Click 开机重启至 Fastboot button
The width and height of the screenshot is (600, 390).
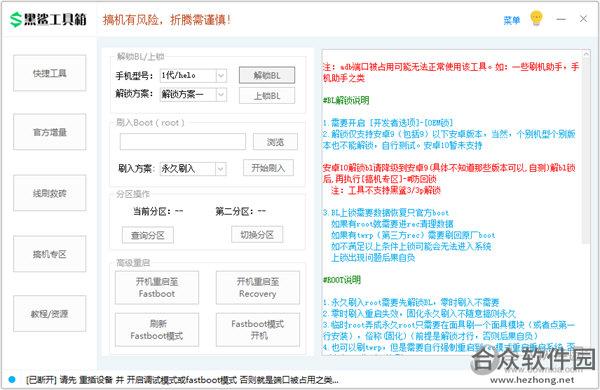(x=157, y=288)
